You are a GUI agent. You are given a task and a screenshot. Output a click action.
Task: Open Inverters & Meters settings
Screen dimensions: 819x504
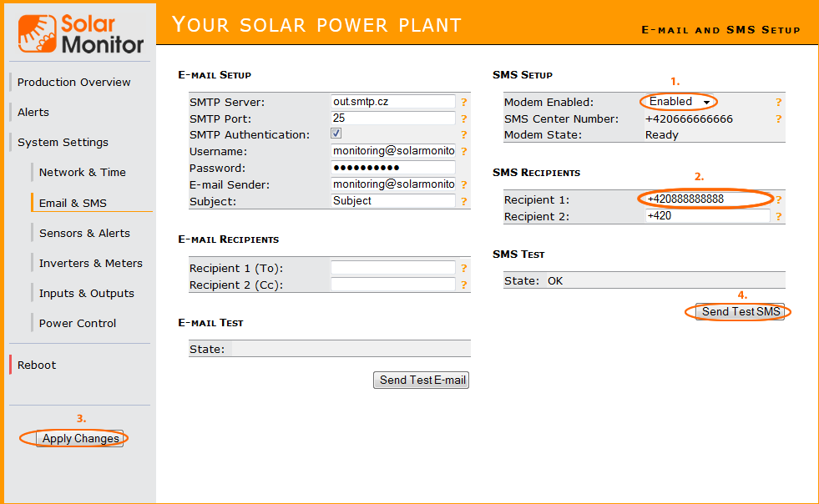tap(90, 263)
